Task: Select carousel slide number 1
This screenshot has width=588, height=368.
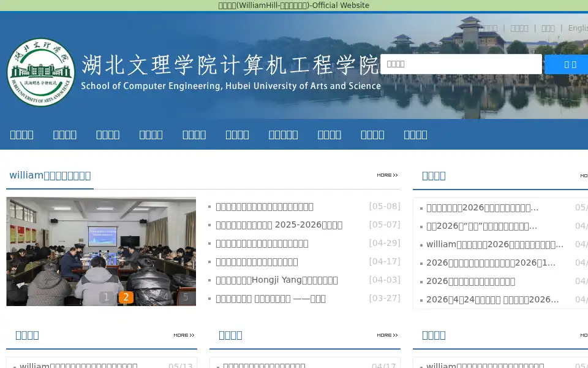Action: click(x=106, y=297)
